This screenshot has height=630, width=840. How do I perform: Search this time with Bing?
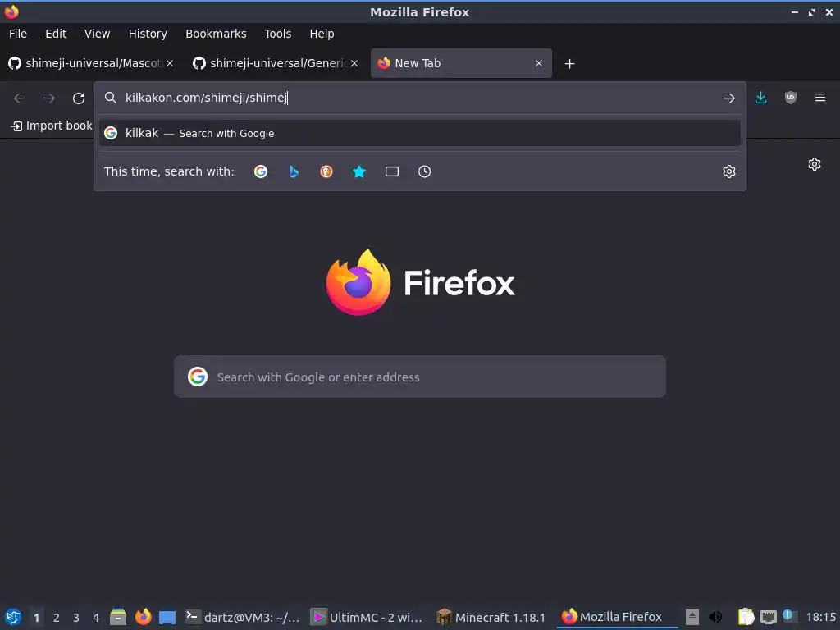point(294,171)
